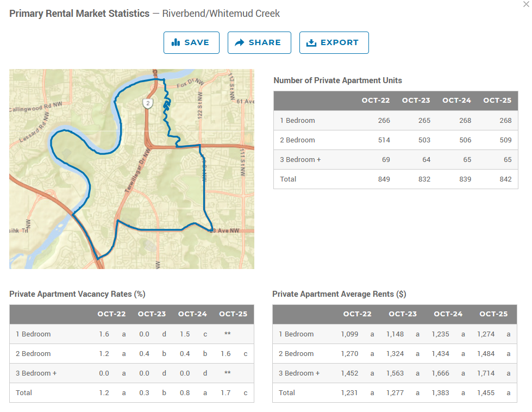Click the Private Apartment Vacancy Rates heading
532x412 pixels.
[x=77, y=294]
